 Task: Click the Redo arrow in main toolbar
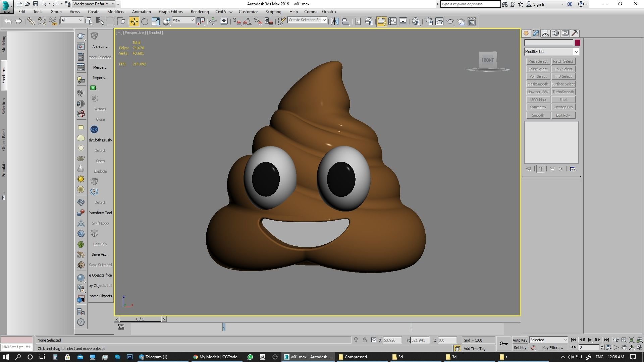coord(19,21)
